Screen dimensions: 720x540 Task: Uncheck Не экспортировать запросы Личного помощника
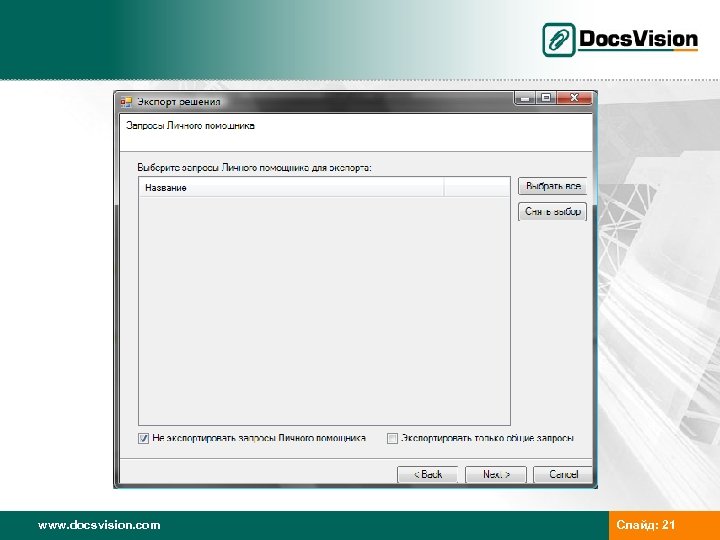pos(143,439)
